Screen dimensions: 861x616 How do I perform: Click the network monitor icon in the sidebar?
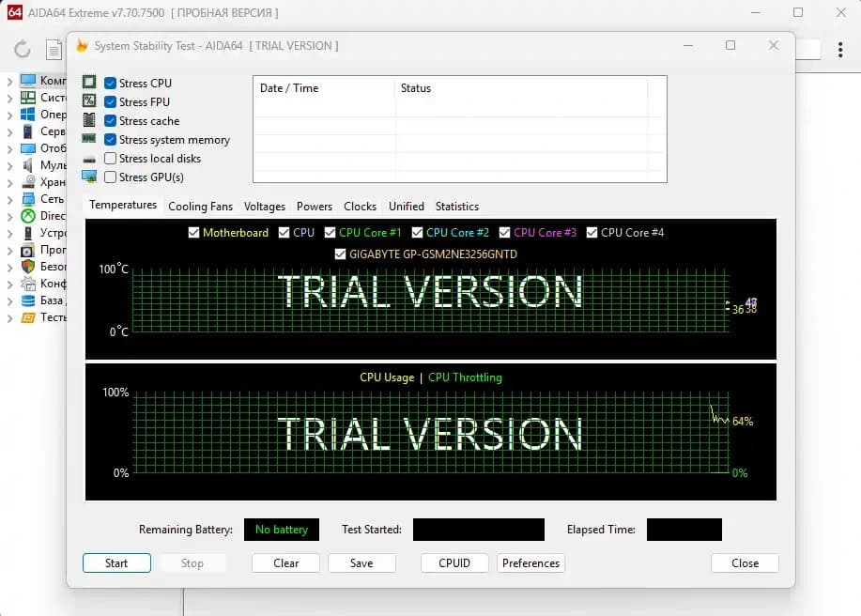point(28,199)
